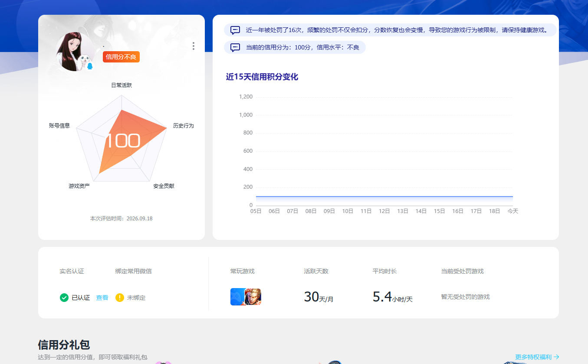Click the 已认证 status text
Viewport: 588px width, 364px height.
click(x=81, y=298)
